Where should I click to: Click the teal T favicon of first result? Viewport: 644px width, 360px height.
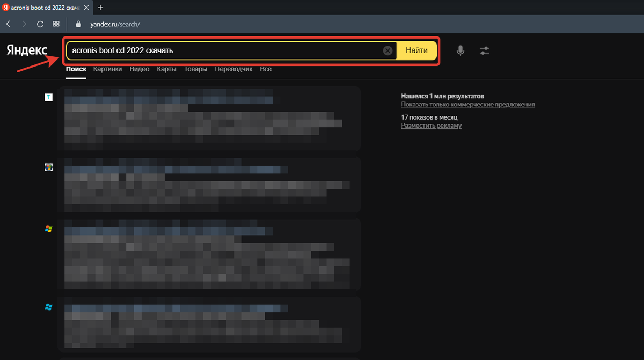pyautogui.click(x=48, y=97)
